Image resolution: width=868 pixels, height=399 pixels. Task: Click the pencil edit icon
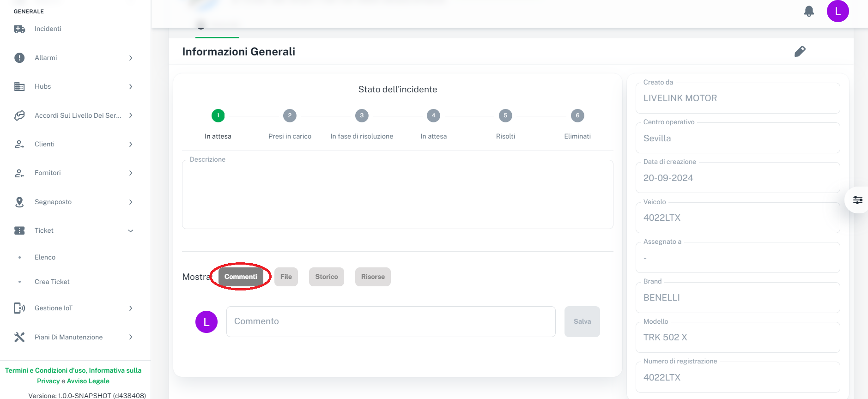[800, 51]
